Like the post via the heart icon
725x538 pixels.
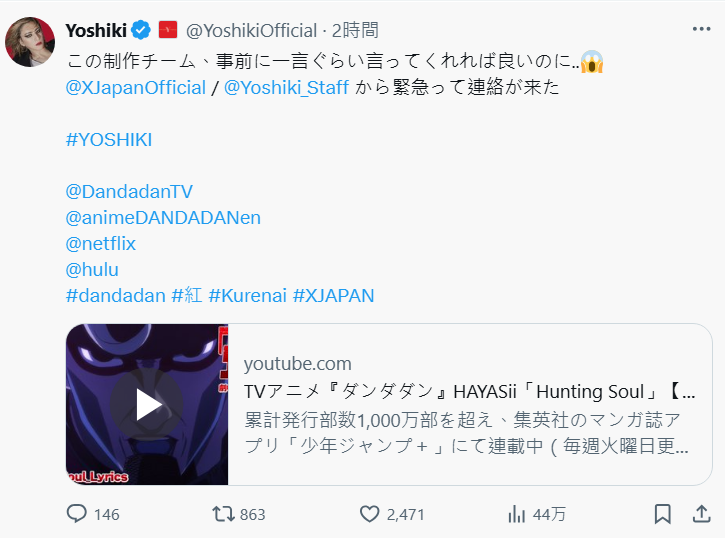(369, 514)
